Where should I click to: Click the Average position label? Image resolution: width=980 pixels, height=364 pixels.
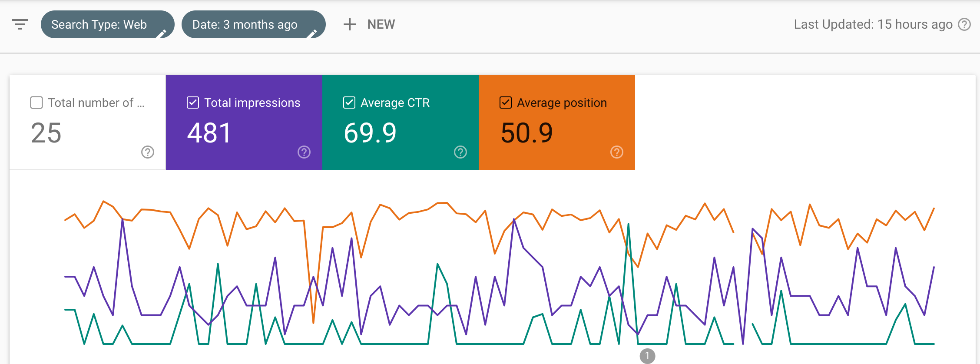point(562,103)
